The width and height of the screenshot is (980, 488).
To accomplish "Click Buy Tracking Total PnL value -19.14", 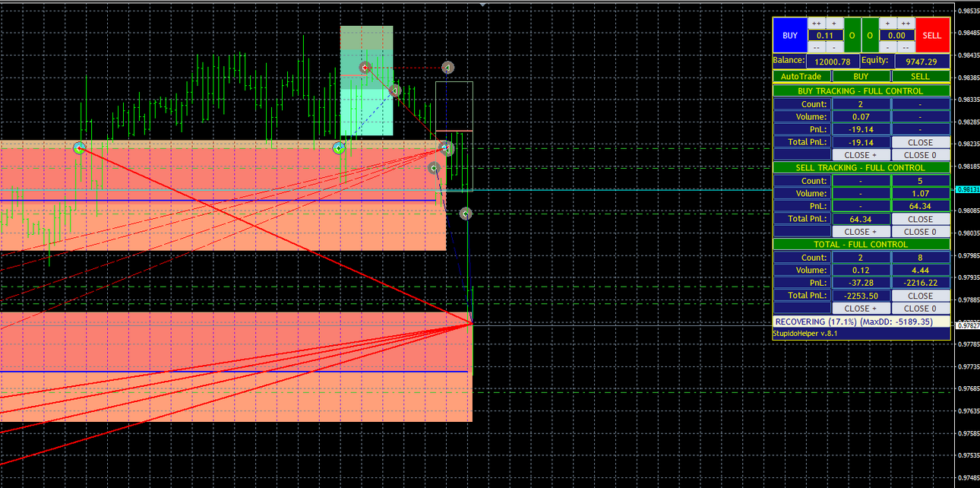I will [861, 142].
